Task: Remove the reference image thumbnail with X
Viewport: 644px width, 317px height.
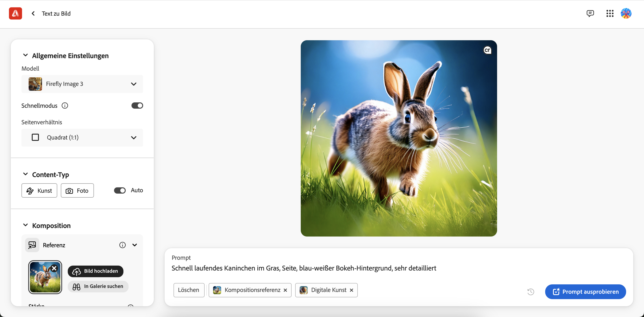Action: pos(54,268)
